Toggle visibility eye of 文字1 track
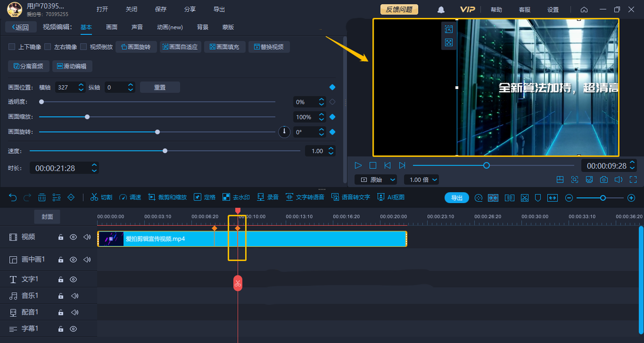The height and width of the screenshot is (343, 644). pos(74,279)
